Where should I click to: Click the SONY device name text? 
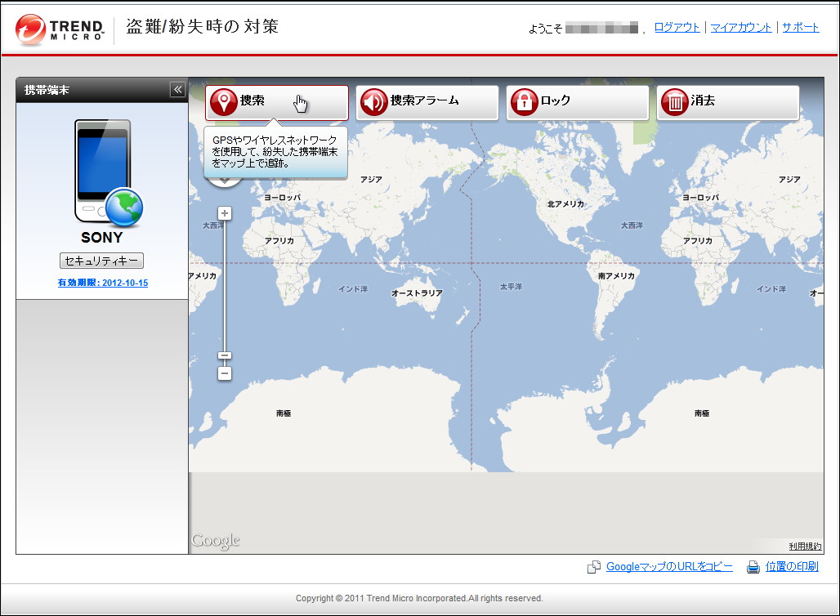coord(102,237)
